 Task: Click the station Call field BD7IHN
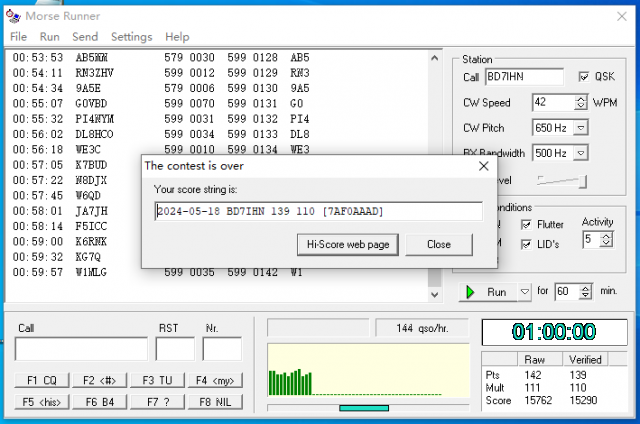coord(524,77)
